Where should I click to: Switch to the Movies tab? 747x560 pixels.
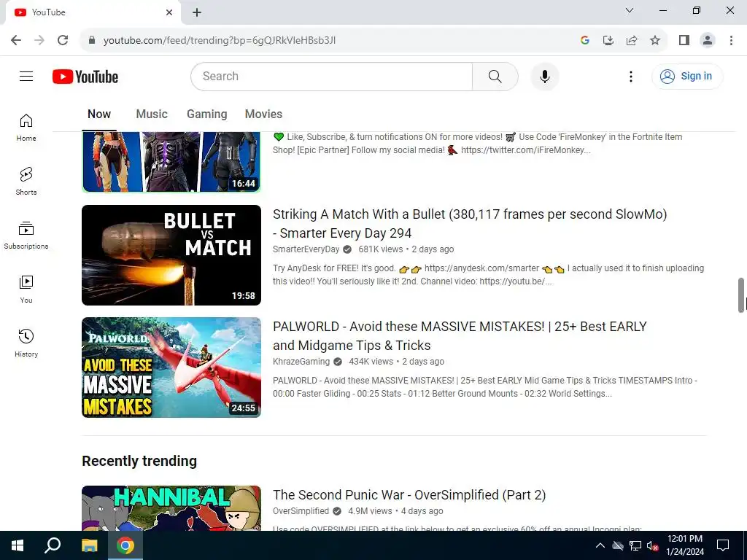point(263,114)
